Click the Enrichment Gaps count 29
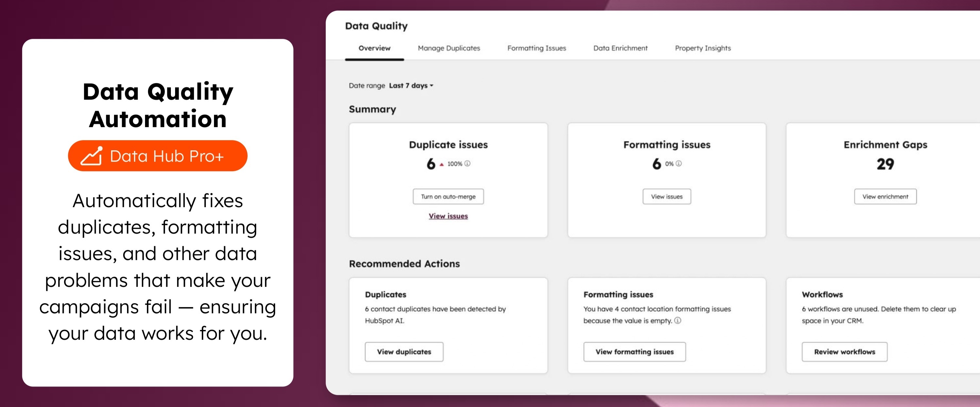The image size is (980, 407). (885, 164)
